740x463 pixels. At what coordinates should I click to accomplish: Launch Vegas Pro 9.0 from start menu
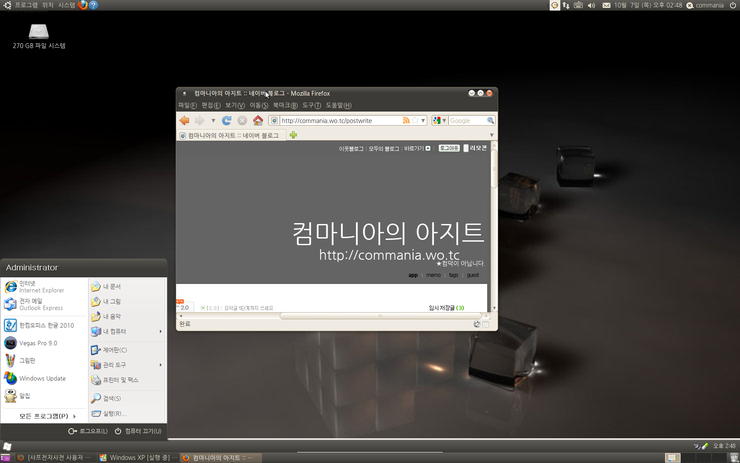coord(38,342)
